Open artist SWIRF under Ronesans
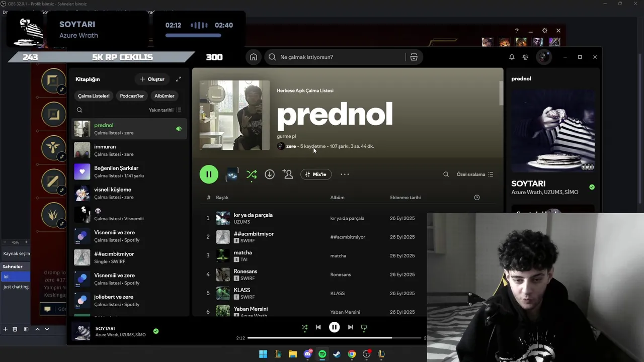This screenshot has width=644, height=362. (247, 278)
